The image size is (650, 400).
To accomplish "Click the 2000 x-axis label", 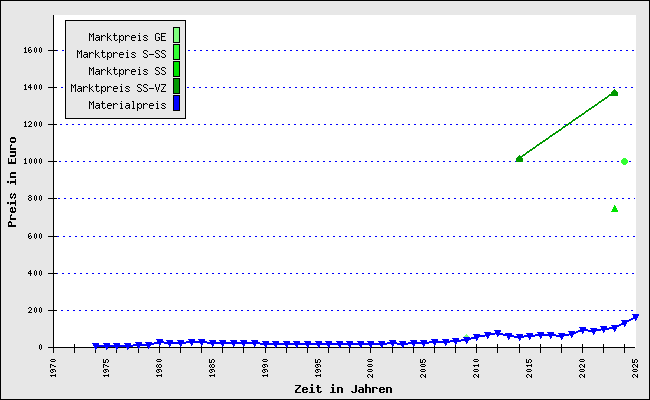I will [x=371, y=368].
